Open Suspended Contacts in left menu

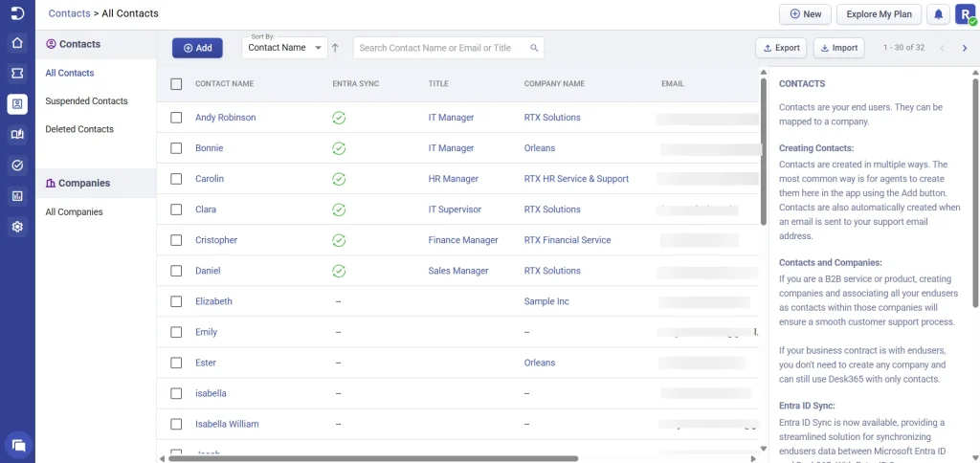(x=86, y=101)
